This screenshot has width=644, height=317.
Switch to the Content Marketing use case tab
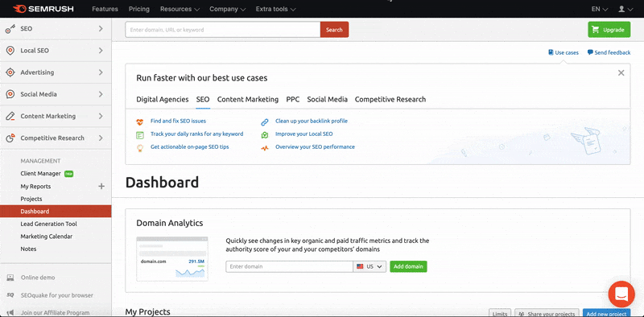(248, 100)
